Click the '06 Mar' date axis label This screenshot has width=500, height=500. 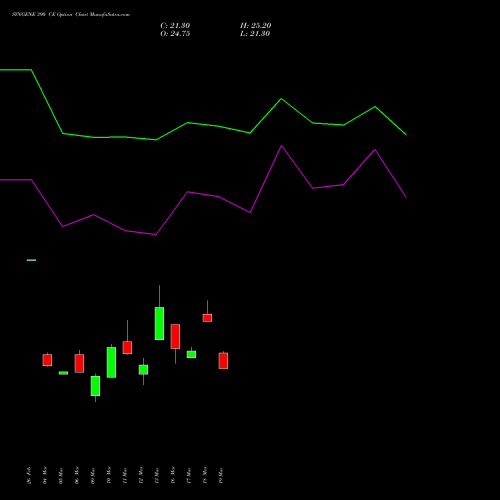pos(77,475)
